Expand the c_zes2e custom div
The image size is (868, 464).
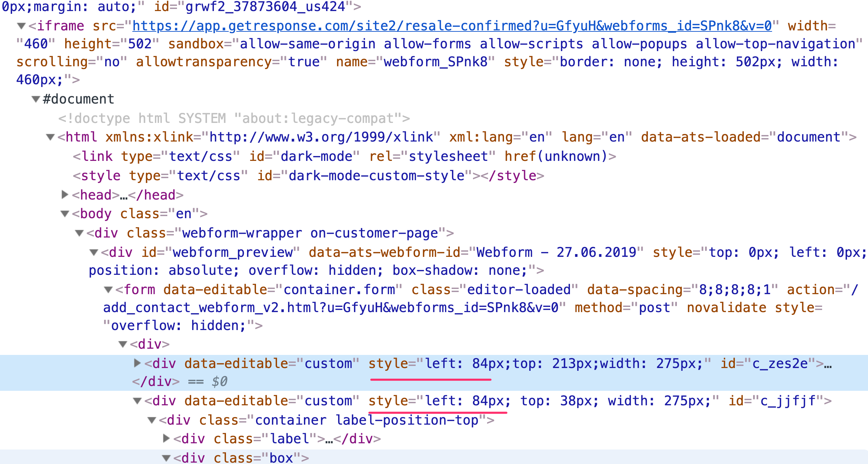[137, 363]
